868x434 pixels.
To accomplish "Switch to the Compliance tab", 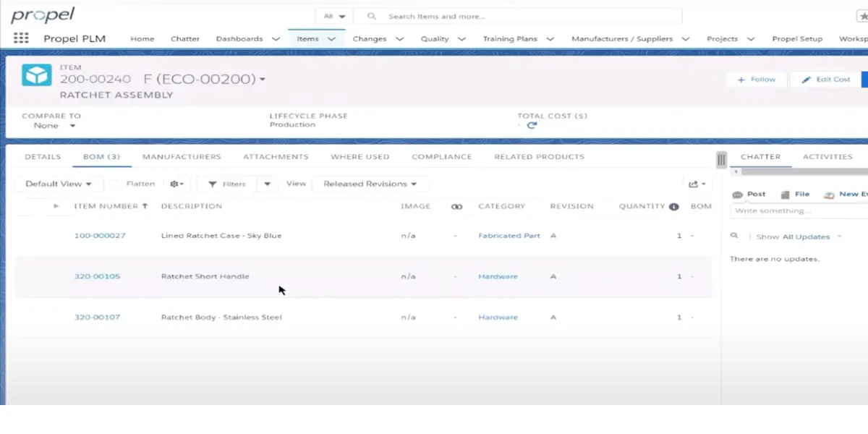I will click(442, 157).
